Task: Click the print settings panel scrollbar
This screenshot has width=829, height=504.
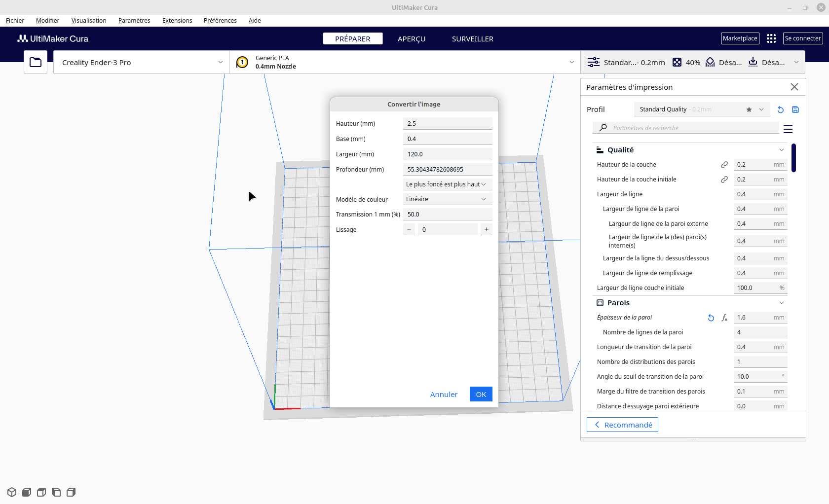Action: (793, 158)
